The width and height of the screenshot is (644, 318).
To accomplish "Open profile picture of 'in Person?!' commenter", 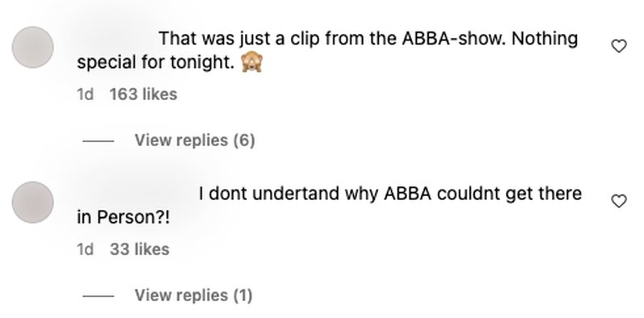I will point(33,203).
